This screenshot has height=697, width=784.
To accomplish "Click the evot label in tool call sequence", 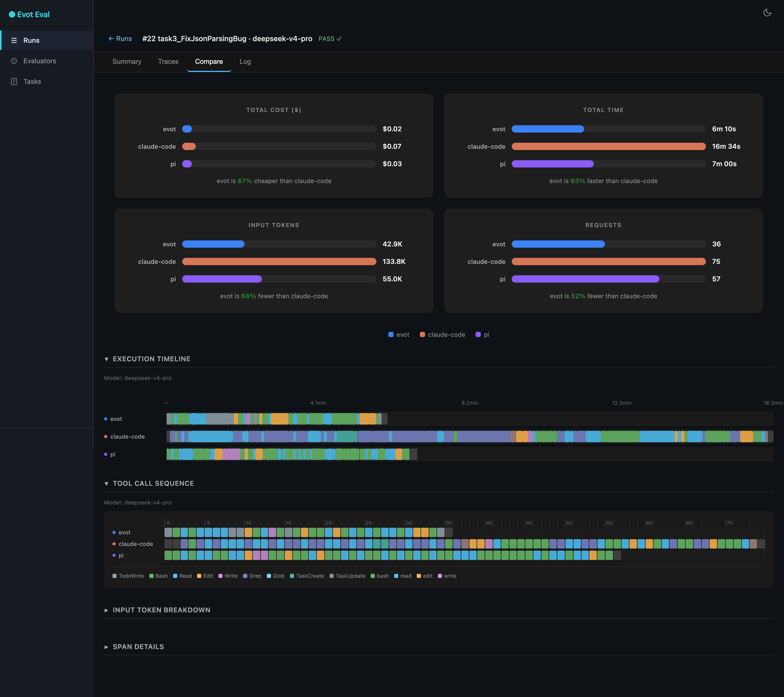I will click(124, 532).
